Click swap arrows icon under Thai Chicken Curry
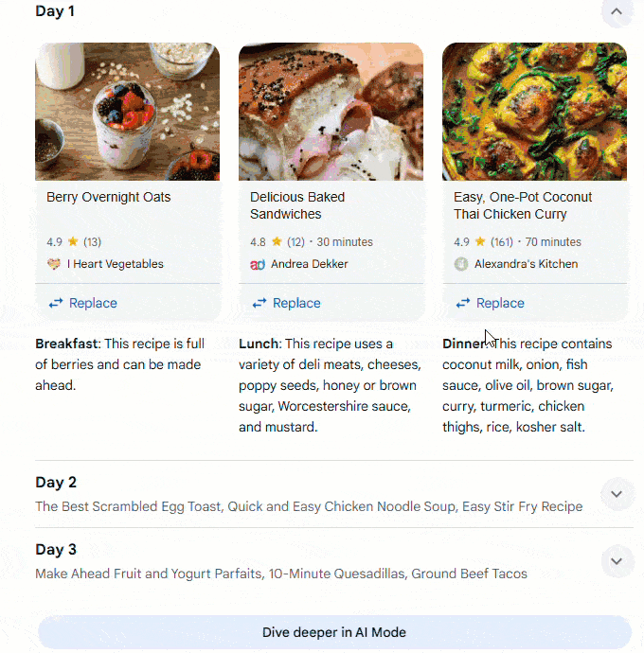The width and height of the screenshot is (644, 653). [463, 303]
